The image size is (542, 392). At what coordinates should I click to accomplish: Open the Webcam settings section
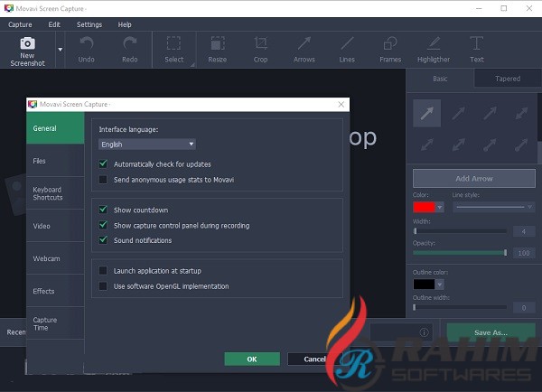pos(55,258)
